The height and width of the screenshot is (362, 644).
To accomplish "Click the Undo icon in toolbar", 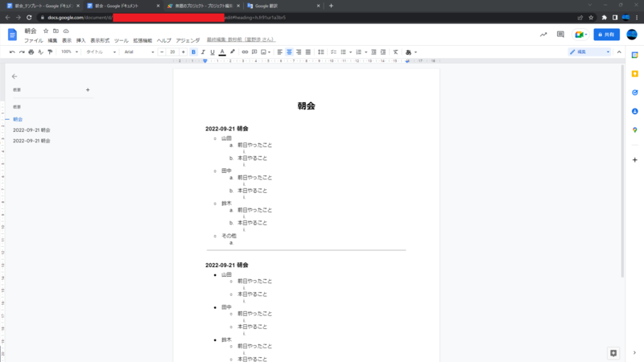I will 12,52.
